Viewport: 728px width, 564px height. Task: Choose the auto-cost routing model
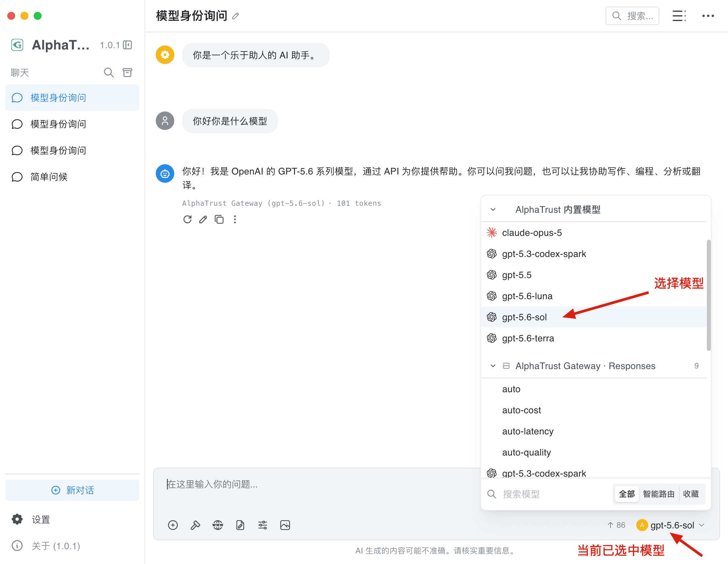[593, 410]
